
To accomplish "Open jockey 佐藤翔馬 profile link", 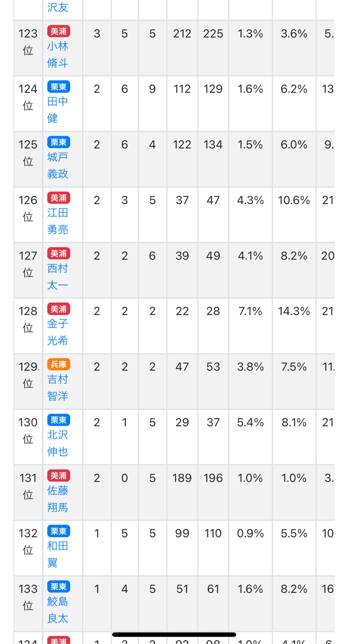I will (58, 499).
